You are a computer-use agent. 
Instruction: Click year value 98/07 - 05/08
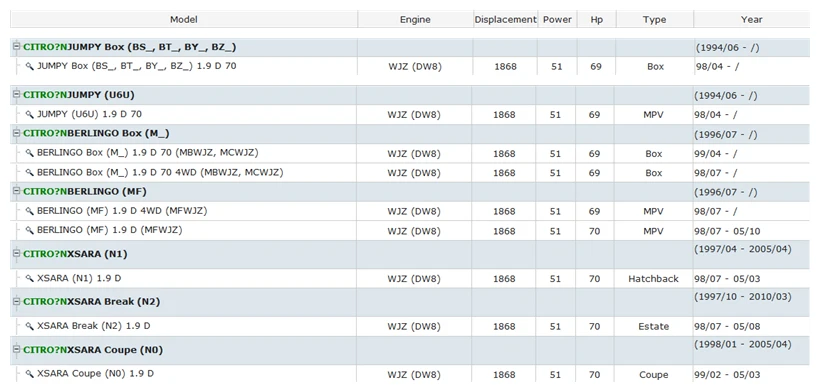pyautogui.click(x=727, y=327)
